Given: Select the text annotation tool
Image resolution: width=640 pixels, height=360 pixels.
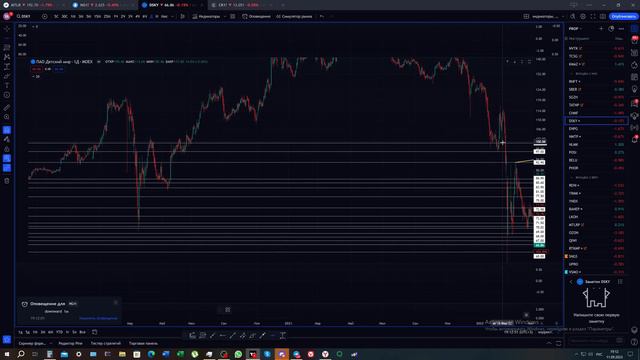Looking at the screenshot, I should tap(7, 85).
